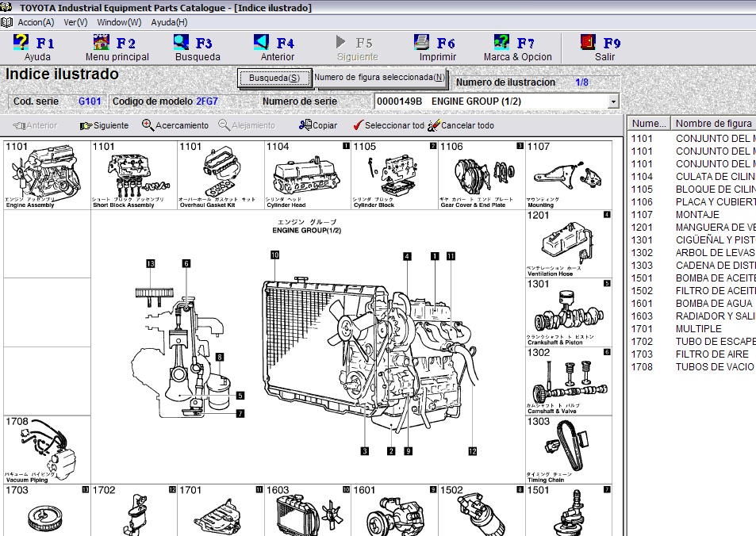Select the 1104 CULATA DE CILINDRO row
This screenshot has width=756, height=536.
pyautogui.click(x=692, y=176)
